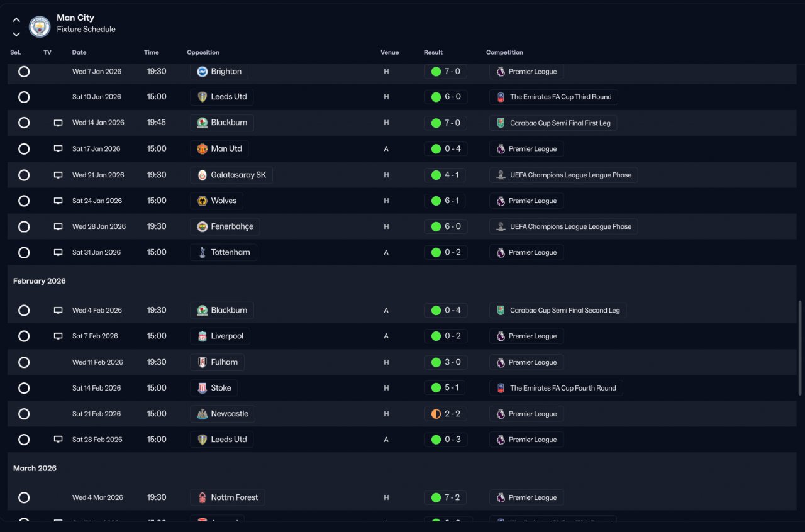Click the Champions League trophy icon for Fenerbahçe

click(501, 226)
